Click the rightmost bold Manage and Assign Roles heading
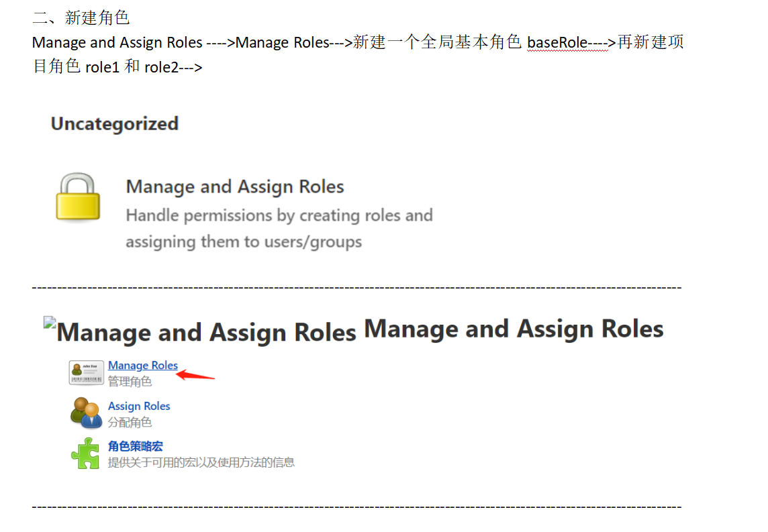 point(514,329)
